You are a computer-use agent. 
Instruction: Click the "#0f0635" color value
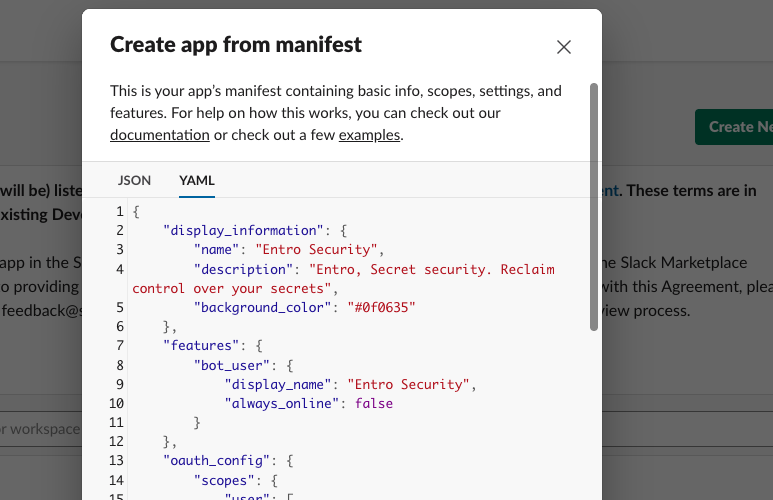[381, 308]
